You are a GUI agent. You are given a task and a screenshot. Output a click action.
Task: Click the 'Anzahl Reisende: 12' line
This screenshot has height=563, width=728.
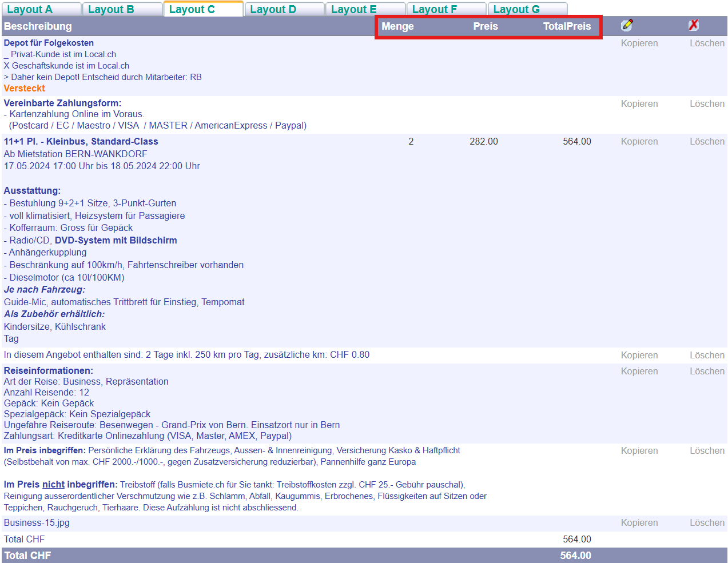(46, 393)
